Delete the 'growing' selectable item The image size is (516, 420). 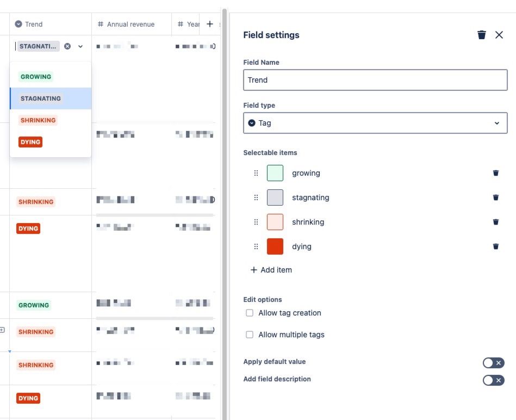click(x=495, y=173)
